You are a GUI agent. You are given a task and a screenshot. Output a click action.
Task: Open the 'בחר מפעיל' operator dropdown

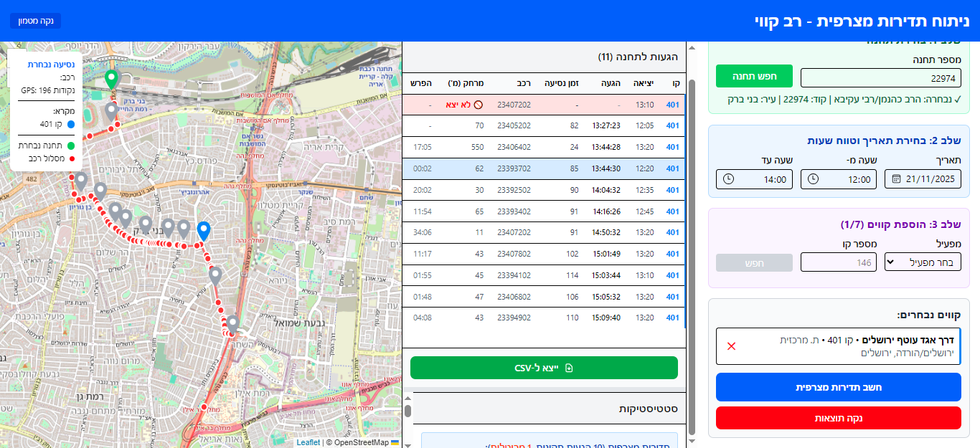(x=923, y=262)
